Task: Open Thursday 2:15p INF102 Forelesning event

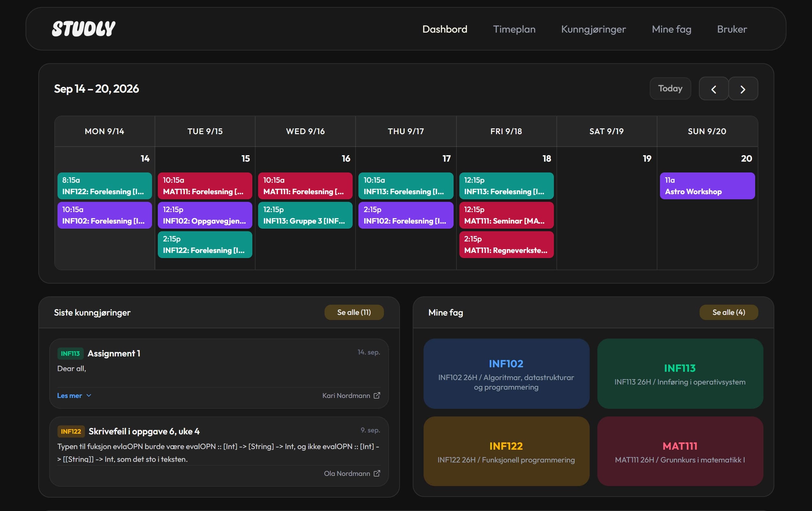Action: coord(406,215)
